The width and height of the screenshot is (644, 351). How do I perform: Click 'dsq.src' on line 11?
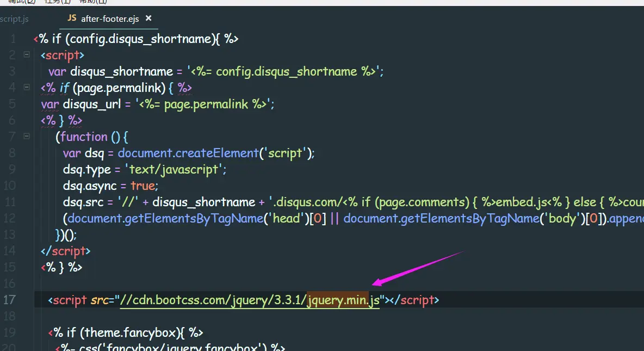click(x=83, y=202)
